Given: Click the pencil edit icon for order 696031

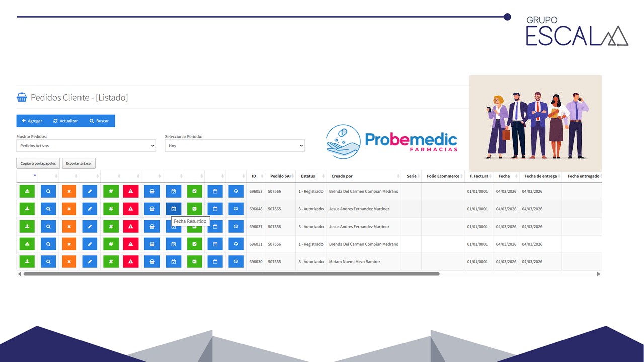Looking at the screenshot, I should point(90,244).
